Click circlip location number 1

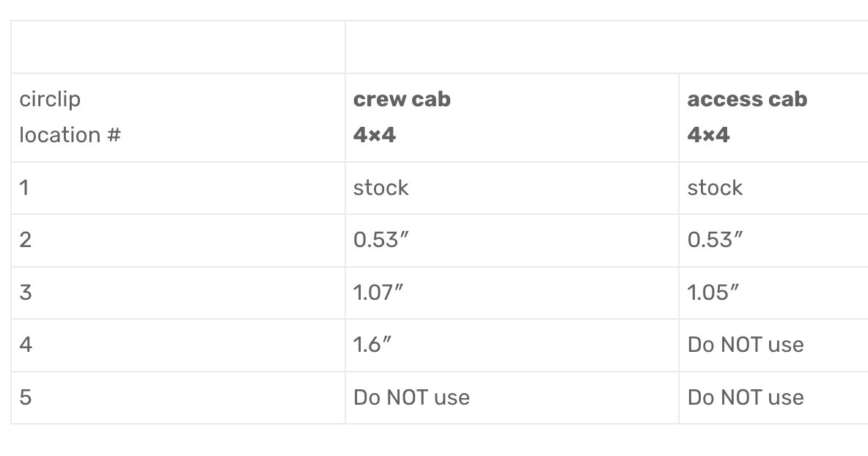[23, 188]
